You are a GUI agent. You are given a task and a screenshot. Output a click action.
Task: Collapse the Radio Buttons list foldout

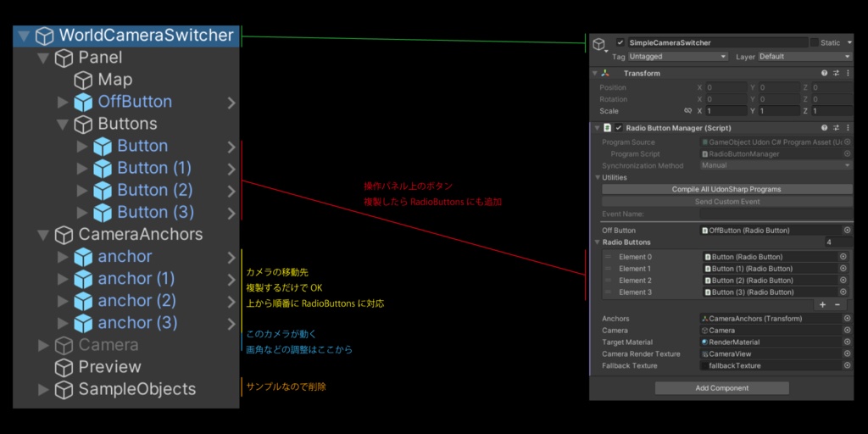tap(598, 242)
